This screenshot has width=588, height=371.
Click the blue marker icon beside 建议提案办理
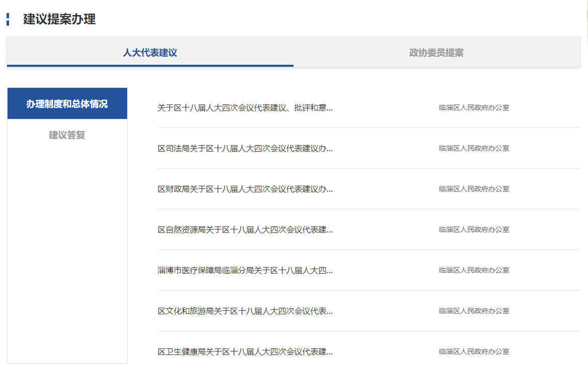8,20
